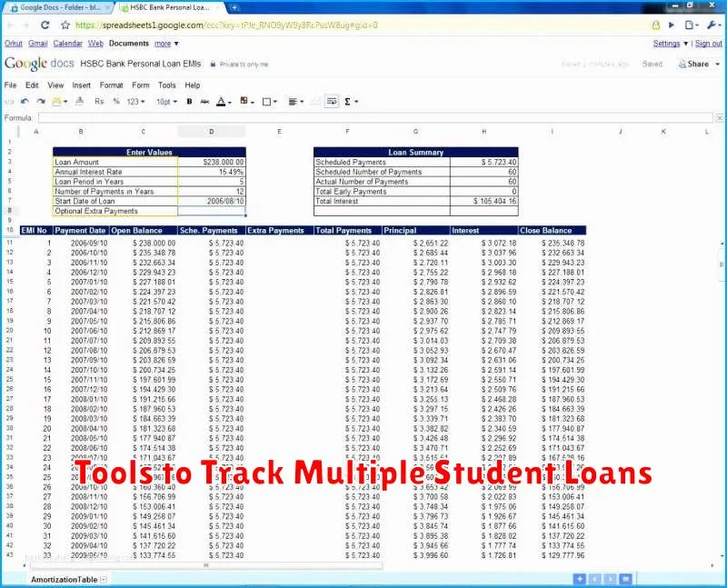Click the Redo arrow in the toolbar
The width and height of the screenshot is (727, 588).
point(41,102)
